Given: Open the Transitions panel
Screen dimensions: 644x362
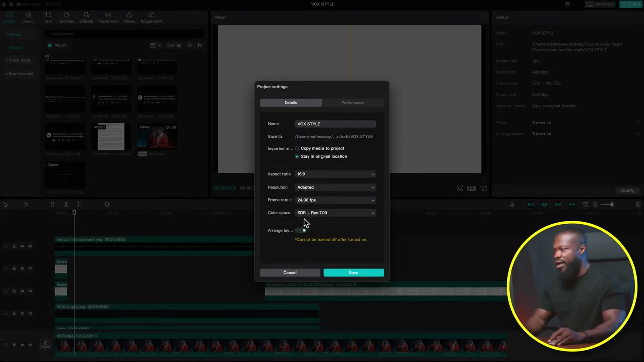Looking at the screenshot, I should coord(108,18).
